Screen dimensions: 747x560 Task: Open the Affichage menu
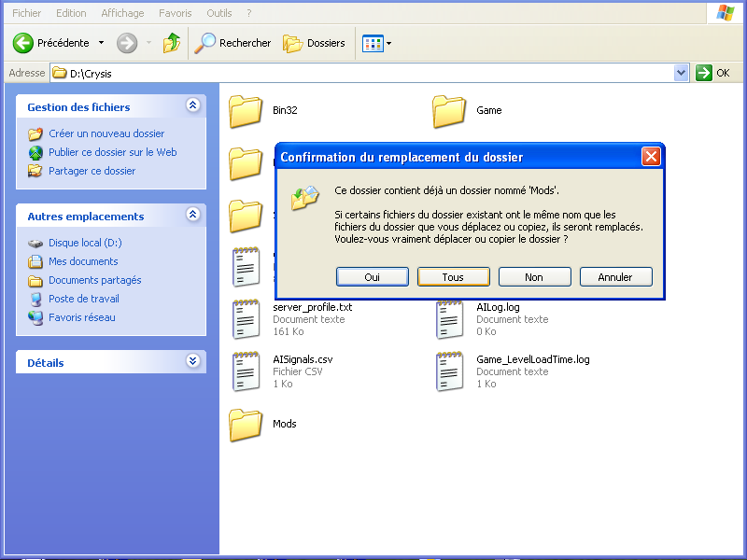pyautogui.click(x=122, y=13)
